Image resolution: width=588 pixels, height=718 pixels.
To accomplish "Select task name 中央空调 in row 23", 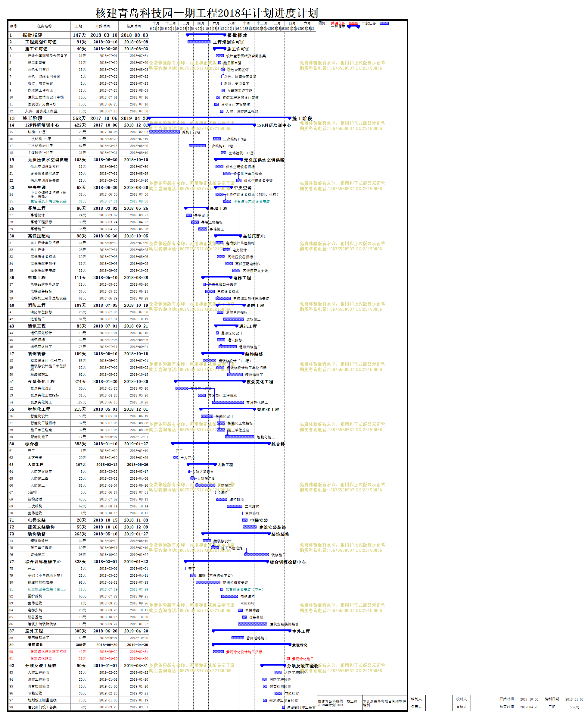I will 37,187.
